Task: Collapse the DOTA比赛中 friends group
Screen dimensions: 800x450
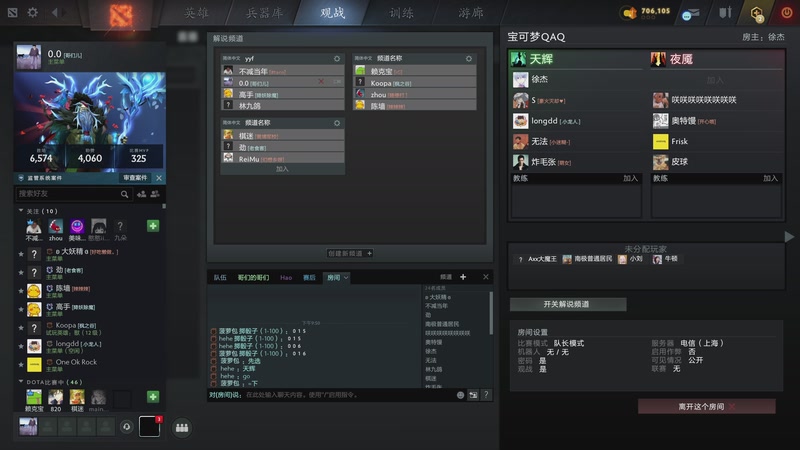Action: [x=21, y=382]
